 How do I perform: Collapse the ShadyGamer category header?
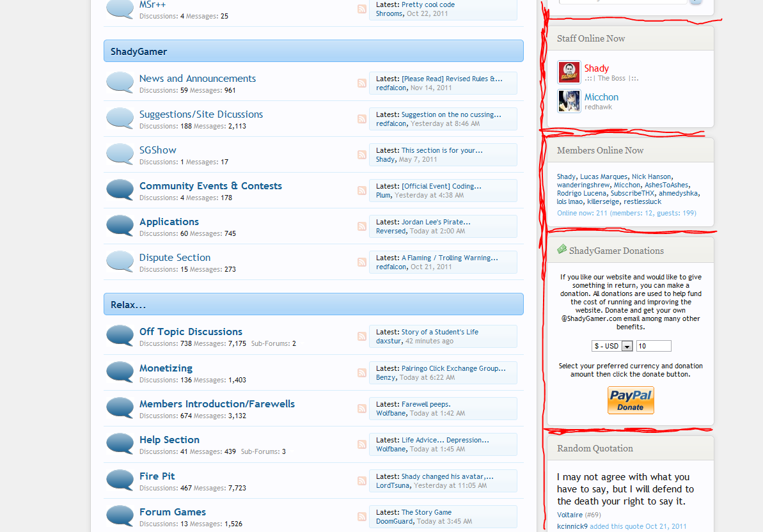313,51
